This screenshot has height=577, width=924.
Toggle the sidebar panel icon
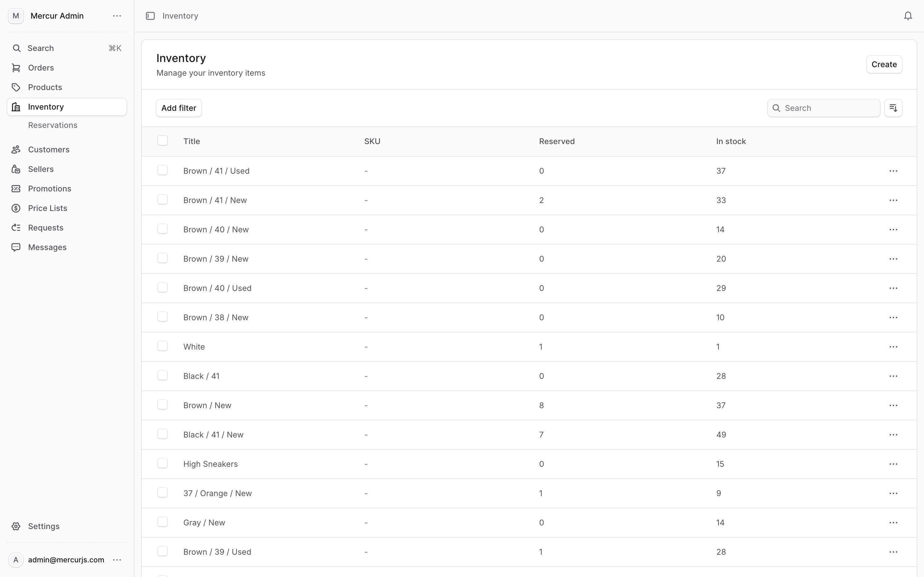pos(150,16)
